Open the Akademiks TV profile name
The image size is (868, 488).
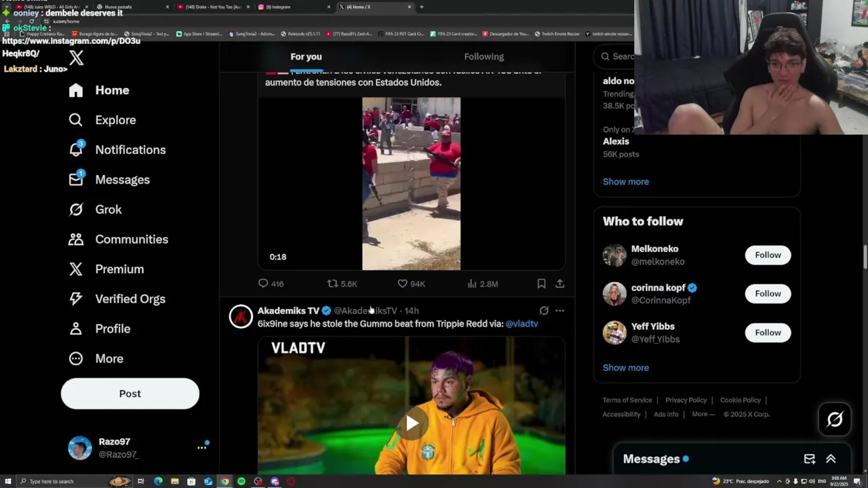click(288, 310)
